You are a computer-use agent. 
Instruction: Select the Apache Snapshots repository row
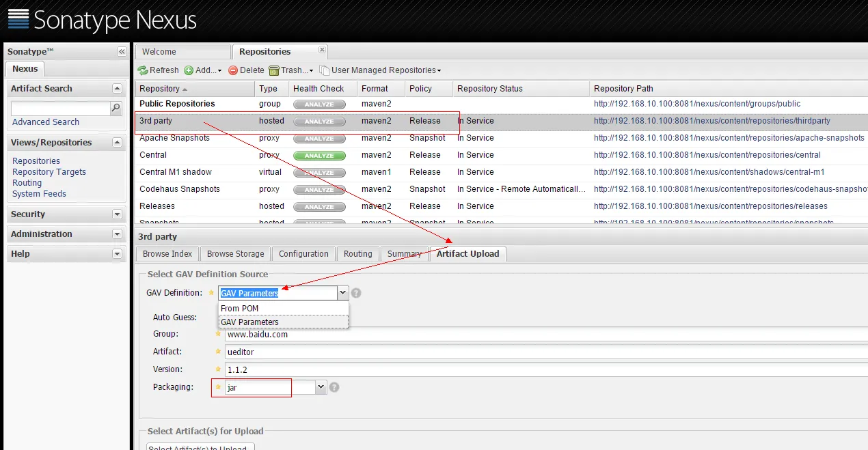(x=502, y=138)
